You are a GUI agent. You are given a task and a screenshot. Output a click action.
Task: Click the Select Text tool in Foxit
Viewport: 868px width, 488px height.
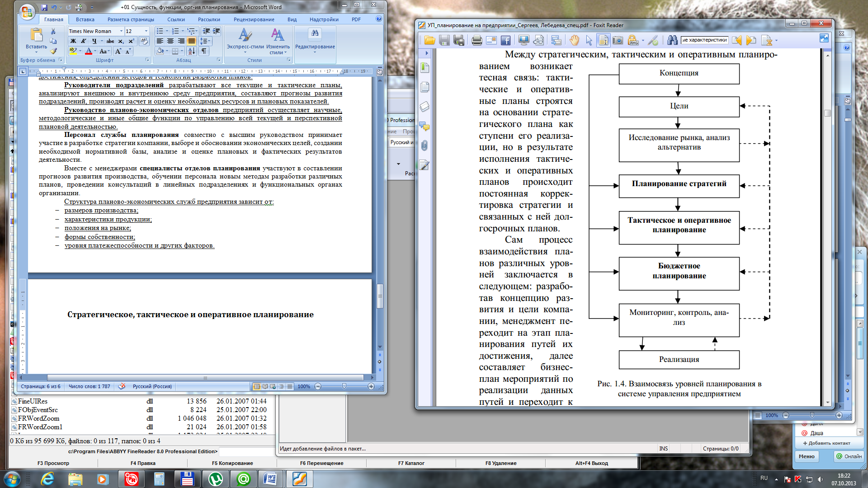pos(603,41)
